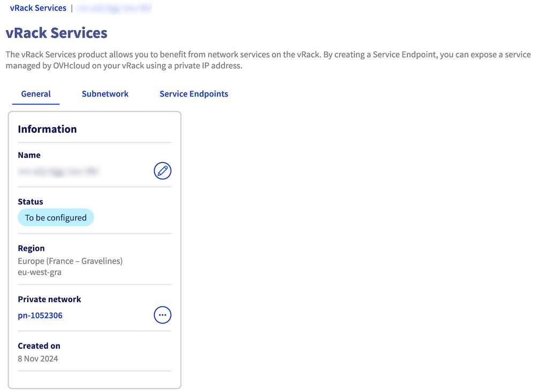This screenshot has height=392, width=535.
Task: Click the blurred name value in Information
Action: coord(59,172)
